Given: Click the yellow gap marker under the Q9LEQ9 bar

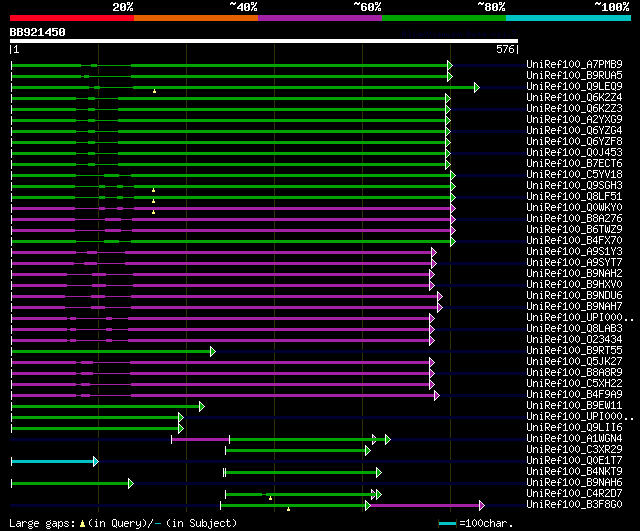Looking at the screenshot, I should tap(154, 91).
